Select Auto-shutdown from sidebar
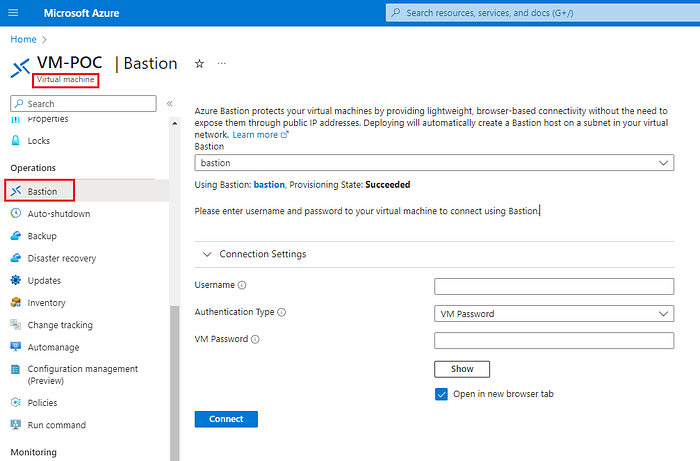 [x=59, y=214]
